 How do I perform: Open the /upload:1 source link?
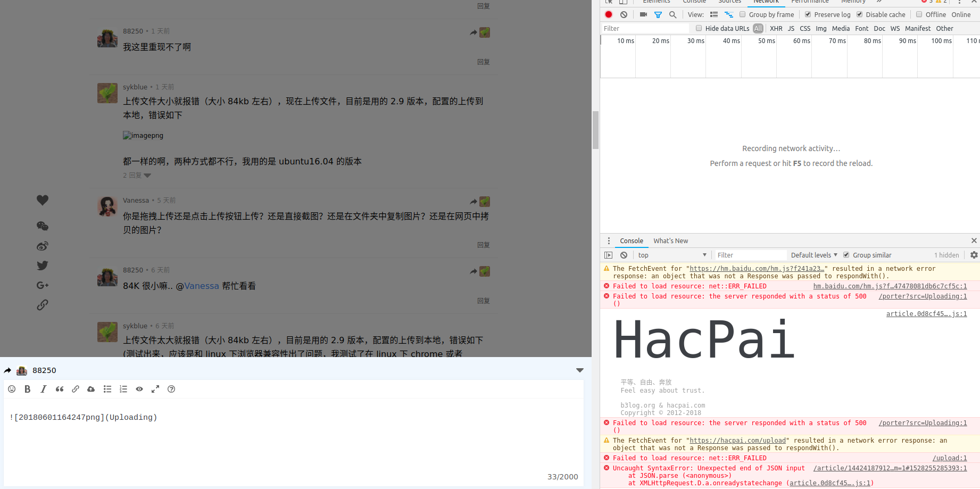[x=950, y=458]
